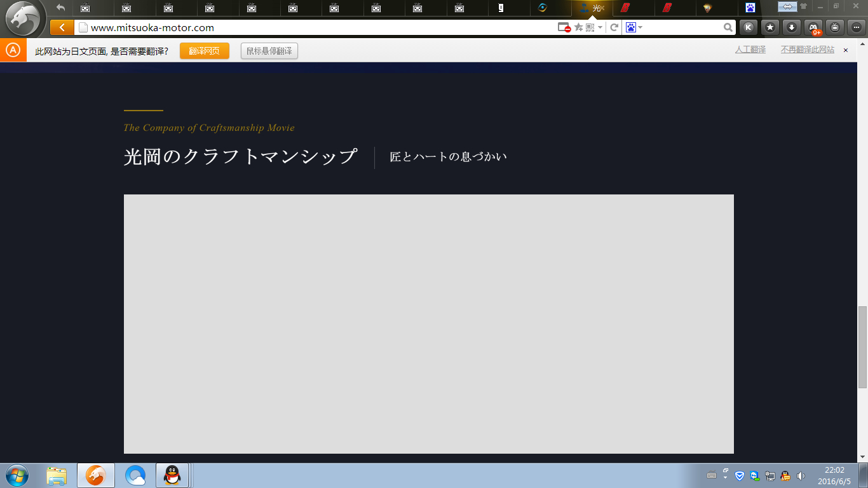868x488 pixels.
Task: Click the text 匠とハートの息づかい
Action: (x=449, y=157)
